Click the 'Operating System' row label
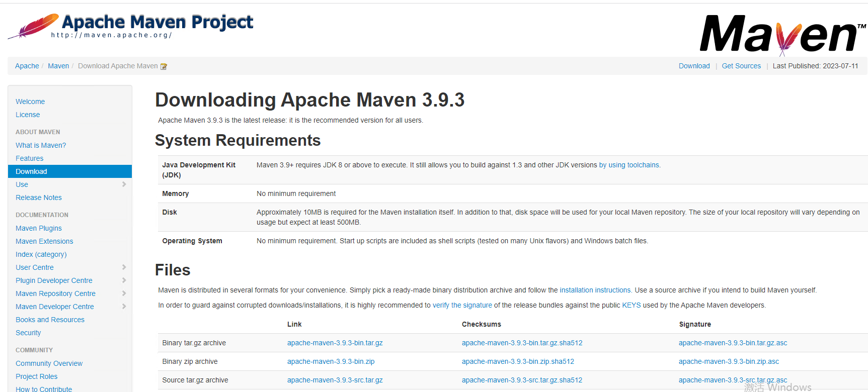 point(192,241)
